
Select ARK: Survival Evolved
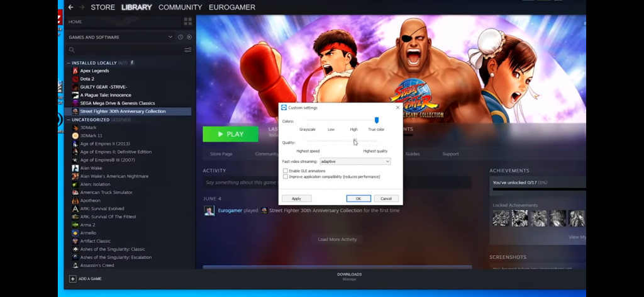coord(103,209)
